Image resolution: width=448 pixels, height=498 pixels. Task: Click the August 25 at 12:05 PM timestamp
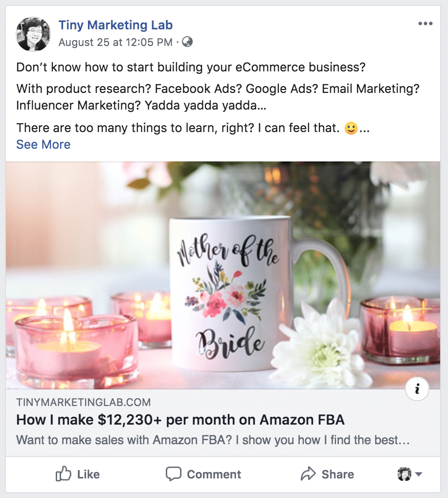coord(115,43)
